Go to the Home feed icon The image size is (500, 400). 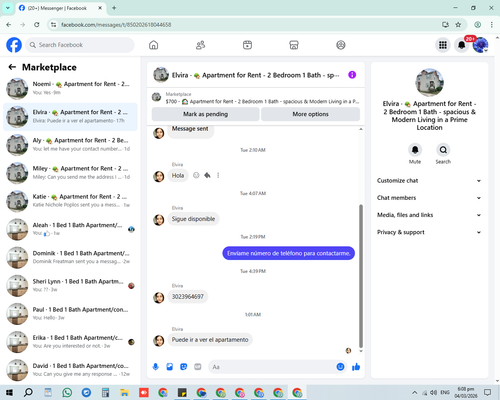(153, 45)
